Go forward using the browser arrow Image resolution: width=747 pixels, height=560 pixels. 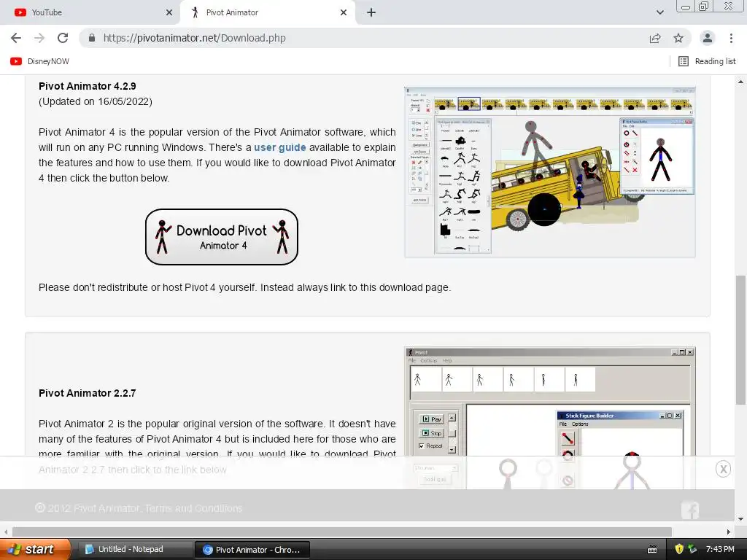39,38
